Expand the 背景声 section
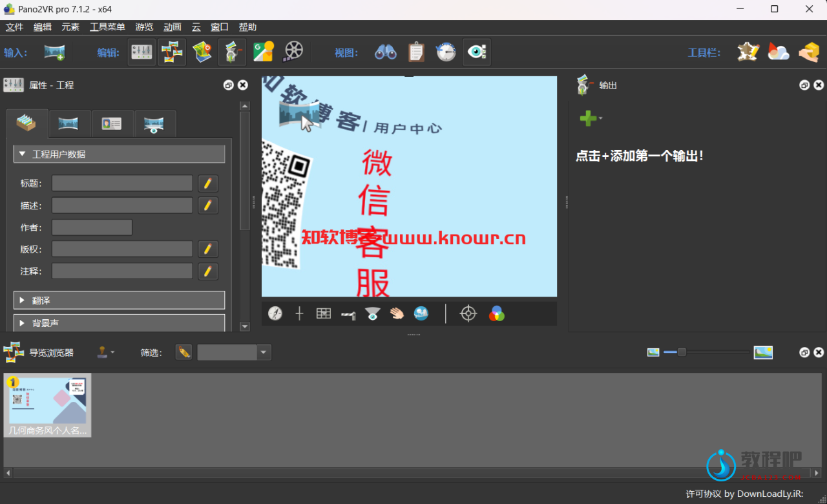This screenshot has width=827, height=504. tap(120, 322)
